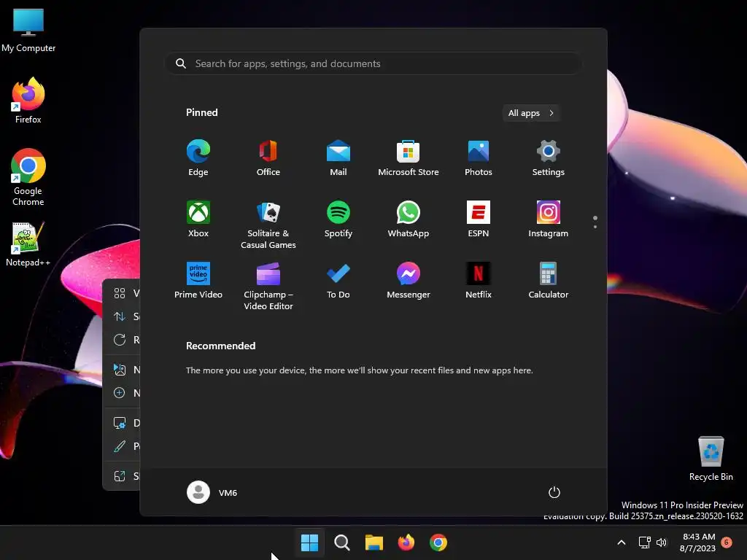The width and height of the screenshot is (747, 560).
Task: Go to next pinned apps page dot
Action: tap(595, 227)
